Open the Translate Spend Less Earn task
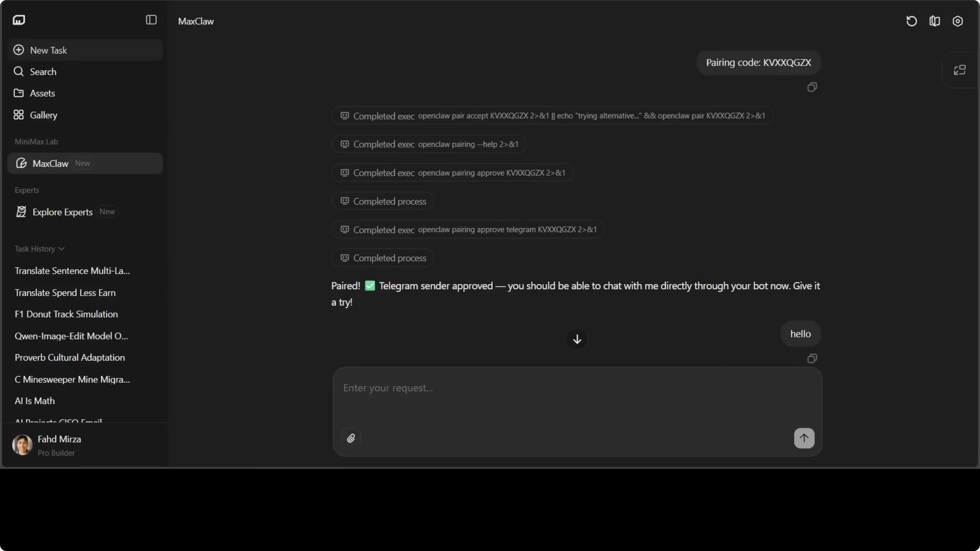 pyautogui.click(x=65, y=293)
